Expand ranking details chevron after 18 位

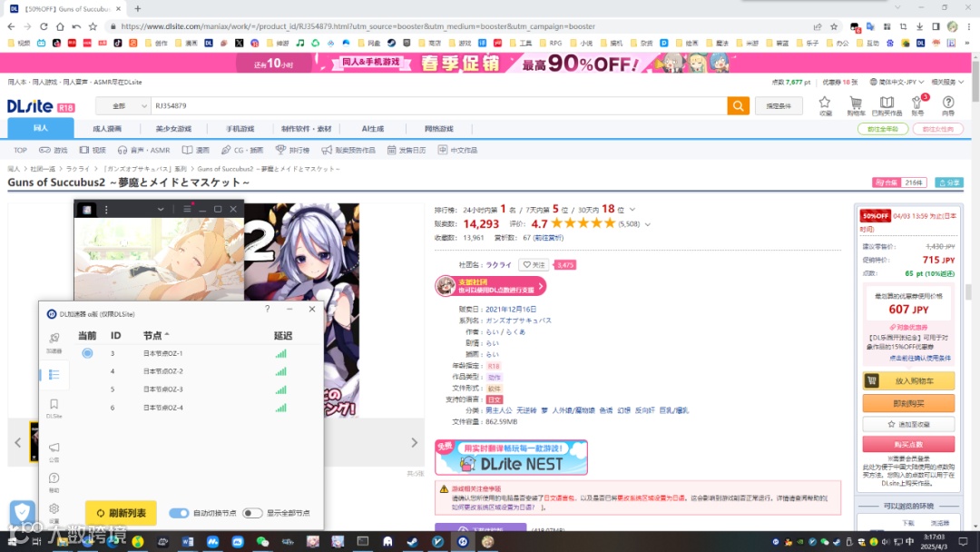[x=632, y=210]
